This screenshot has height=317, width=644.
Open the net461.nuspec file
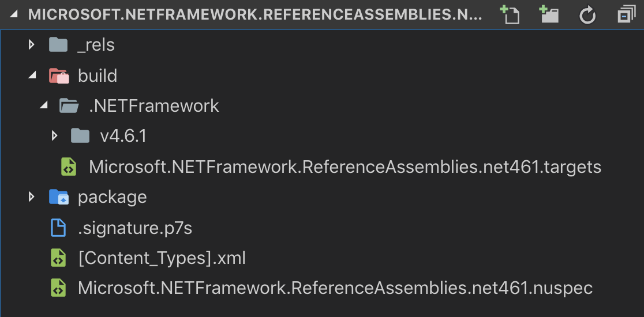(335, 288)
